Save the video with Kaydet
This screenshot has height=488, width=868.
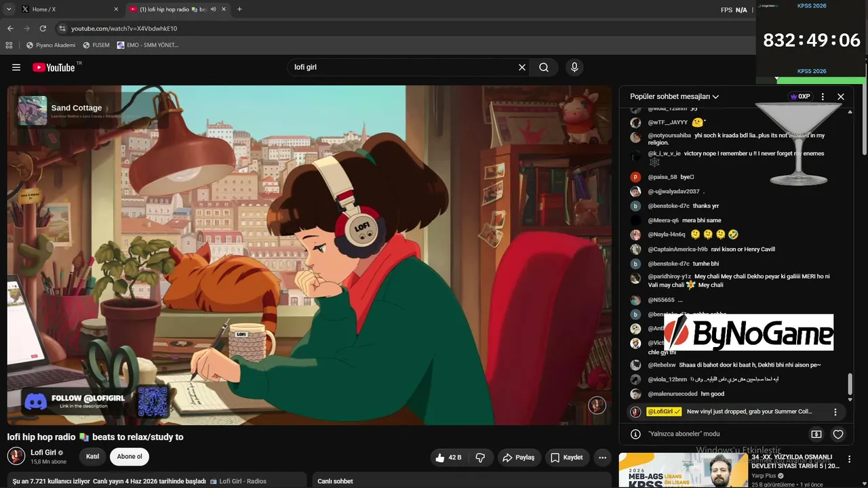click(566, 457)
